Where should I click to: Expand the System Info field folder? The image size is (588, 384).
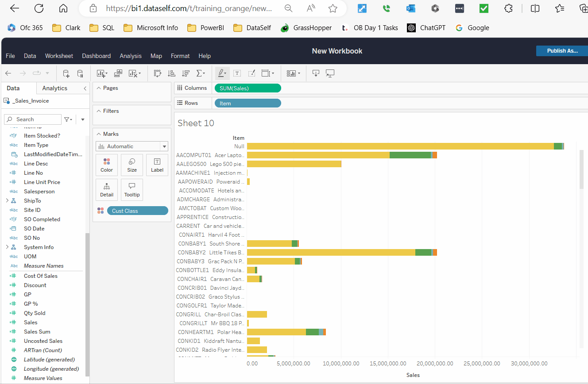[7, 247]
